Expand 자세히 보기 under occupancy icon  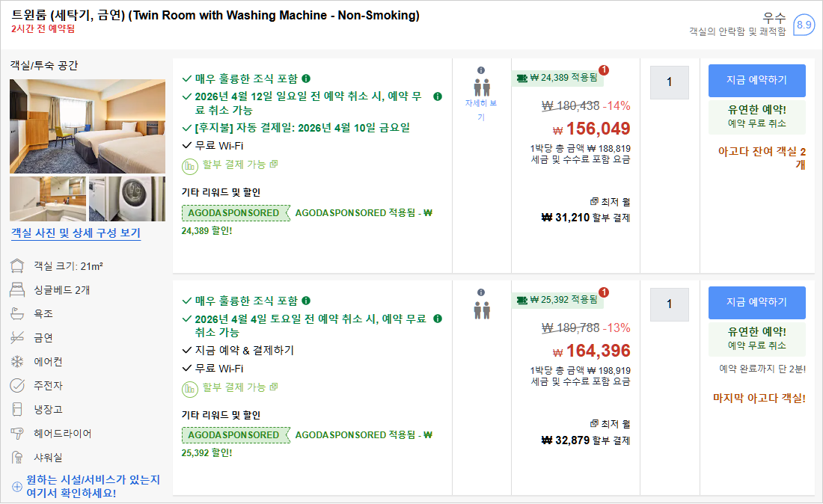coord(481,110)
